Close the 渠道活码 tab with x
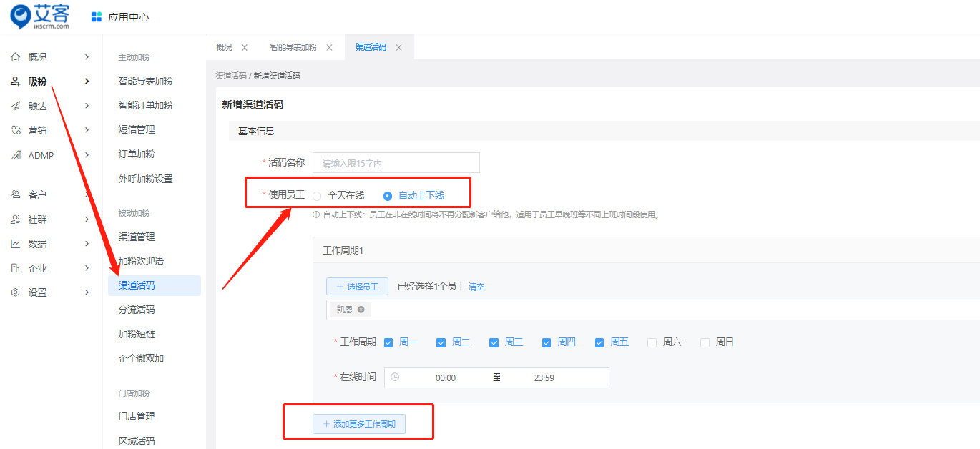Viewport: 980px width, 449px height. [x=398, y=47]
